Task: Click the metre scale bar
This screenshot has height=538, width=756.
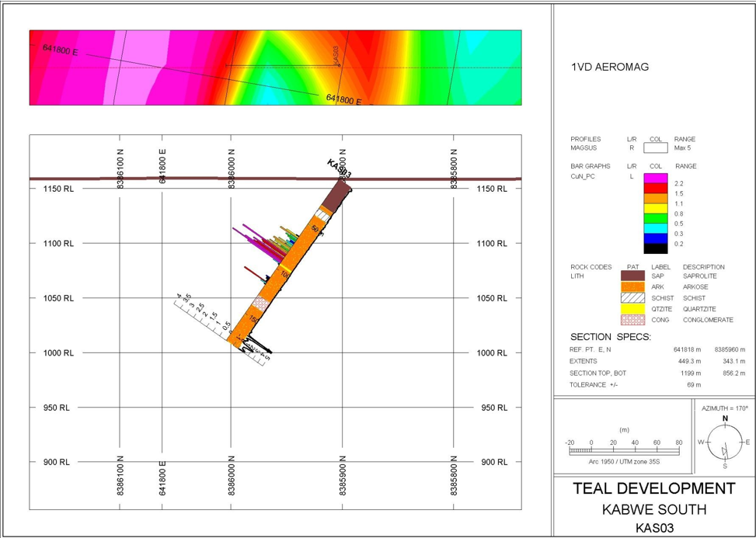Action: pyautogui.click(x=625, y=451)
